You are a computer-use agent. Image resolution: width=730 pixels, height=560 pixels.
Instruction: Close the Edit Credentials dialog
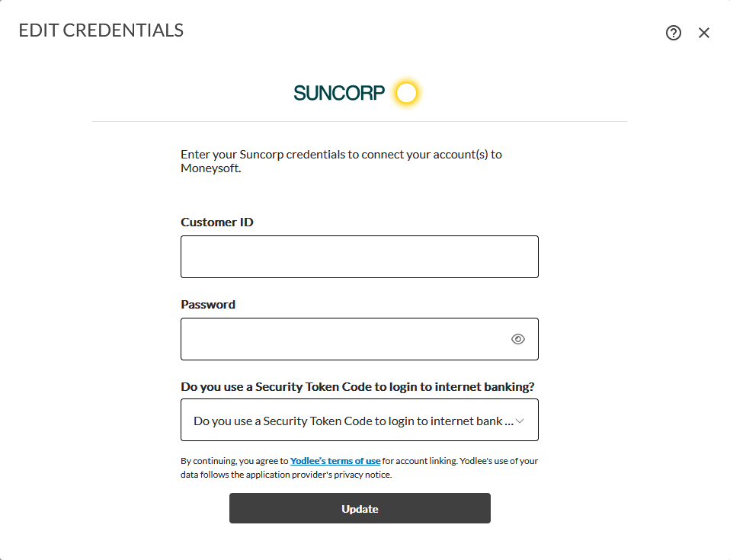coord(704,33)
